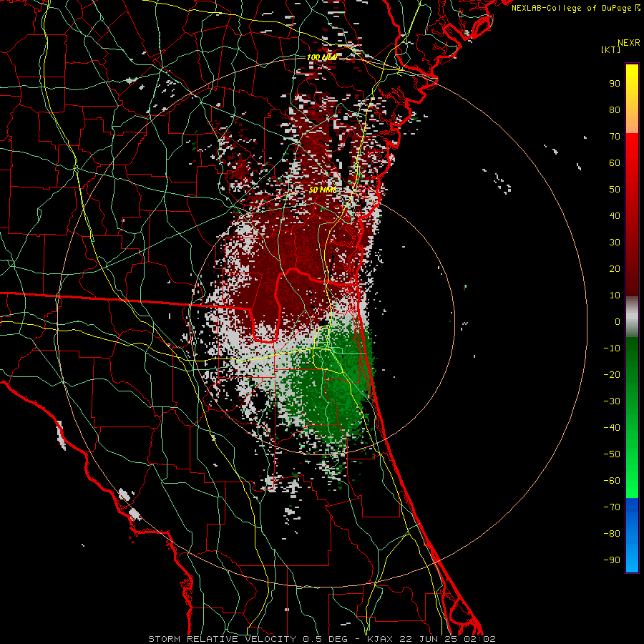Click the [KT] units label

tap(611, 49)
